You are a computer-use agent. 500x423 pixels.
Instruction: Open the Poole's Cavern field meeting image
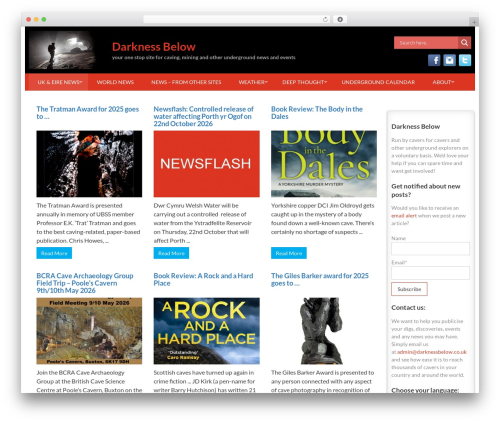click(x=89, y=331)
